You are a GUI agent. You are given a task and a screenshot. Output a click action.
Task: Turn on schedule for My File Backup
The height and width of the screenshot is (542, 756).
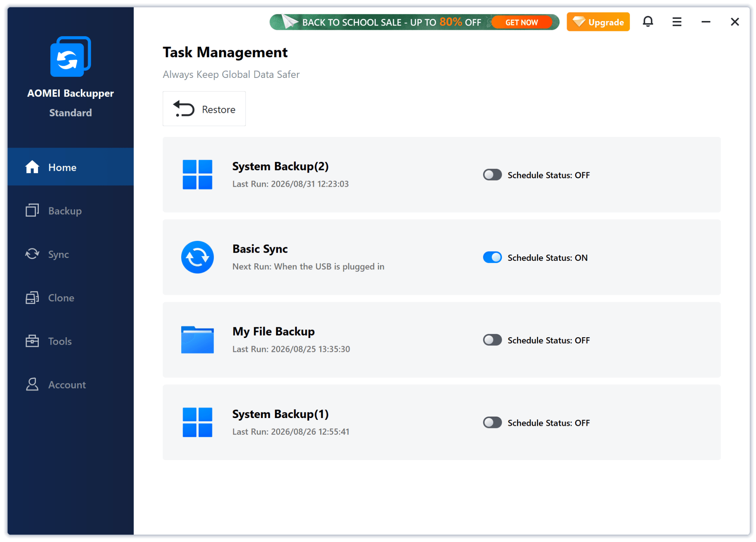coord(492,340)
